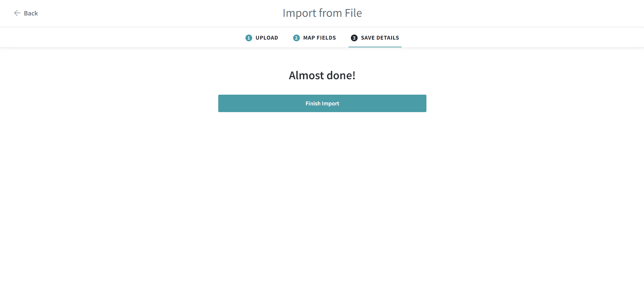Screen dimensions: 644x286
Task: Click the Import from File title
Action: [322, 13]
